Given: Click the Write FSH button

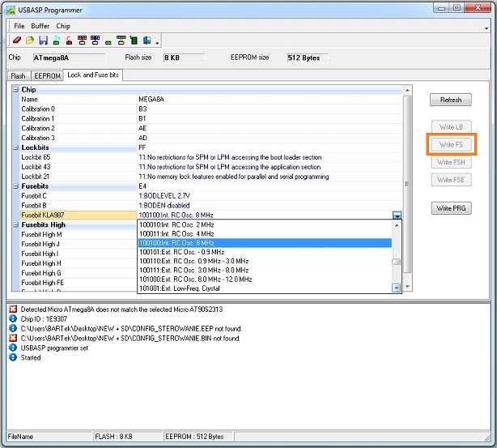Looking at the screenshot, I should pyautogui.click(x=451, y=162).
